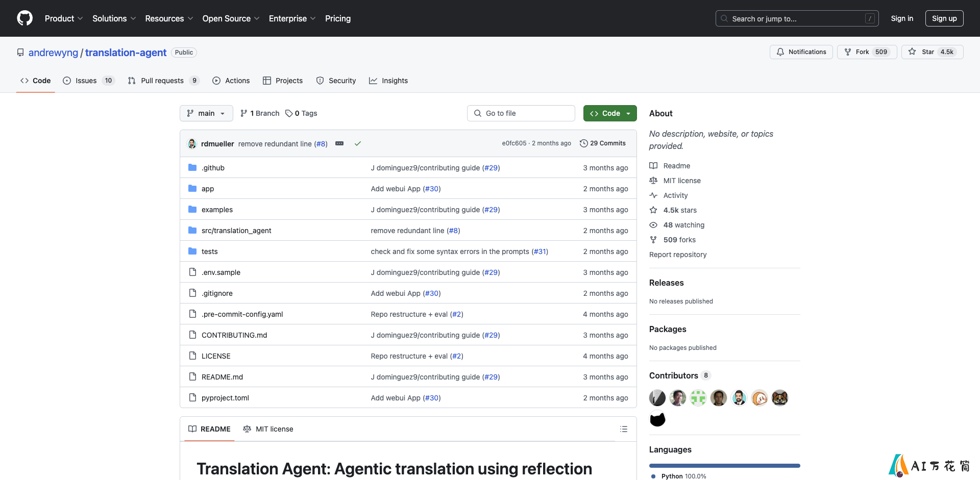Screen dimensions: 980x480
Task: Open the first contributor avatar
Action: [x=657, y=398]
